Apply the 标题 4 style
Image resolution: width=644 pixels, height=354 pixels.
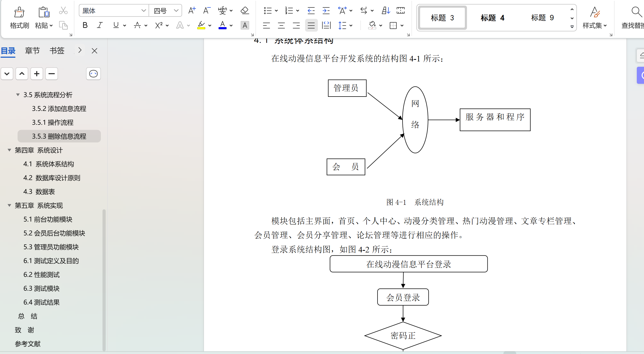tap(492, 18)
